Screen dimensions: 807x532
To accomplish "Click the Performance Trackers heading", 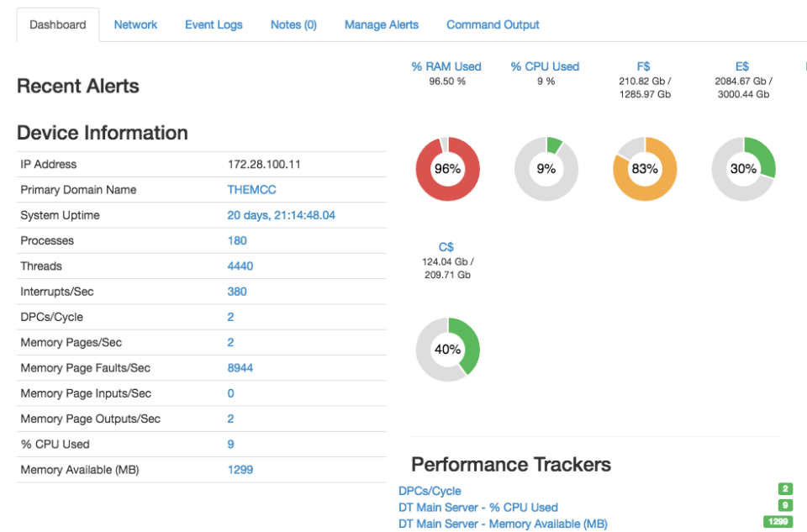I will pos(511,465).
